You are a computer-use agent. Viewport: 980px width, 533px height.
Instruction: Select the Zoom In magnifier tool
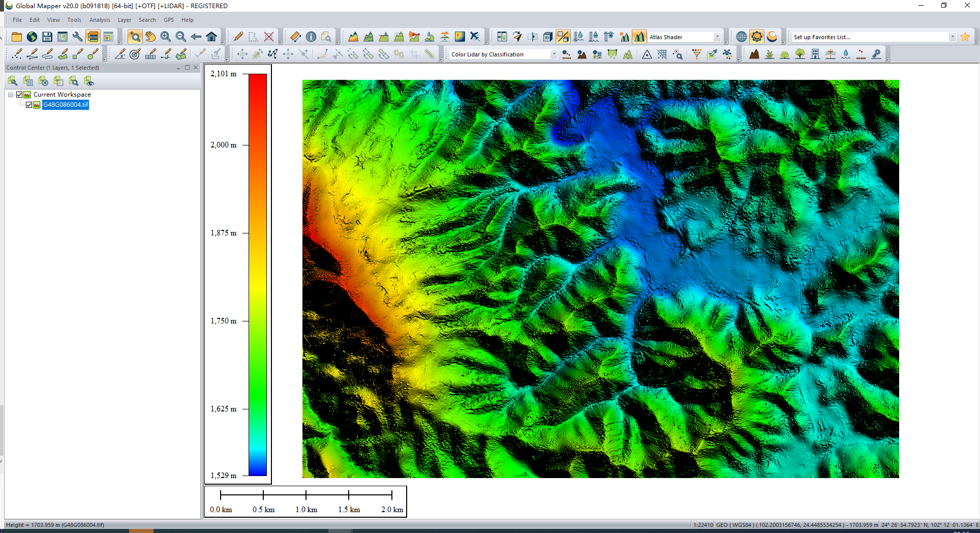coord(166,37)
